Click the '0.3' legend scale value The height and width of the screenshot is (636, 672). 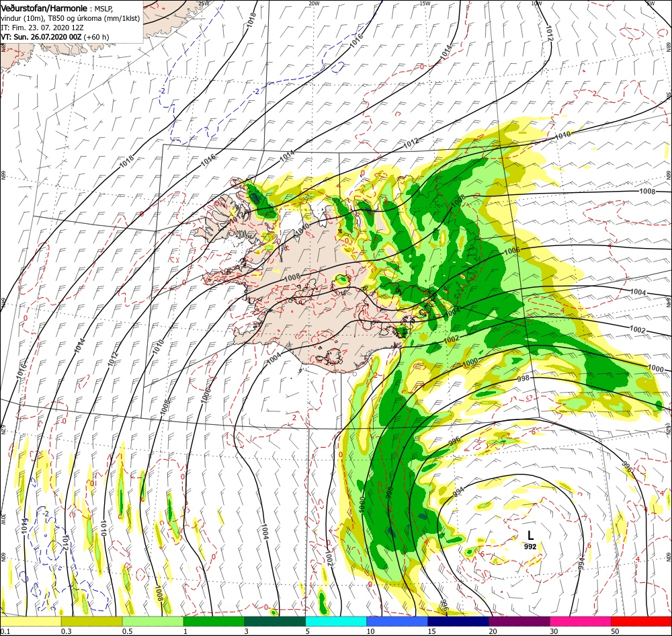67,631
